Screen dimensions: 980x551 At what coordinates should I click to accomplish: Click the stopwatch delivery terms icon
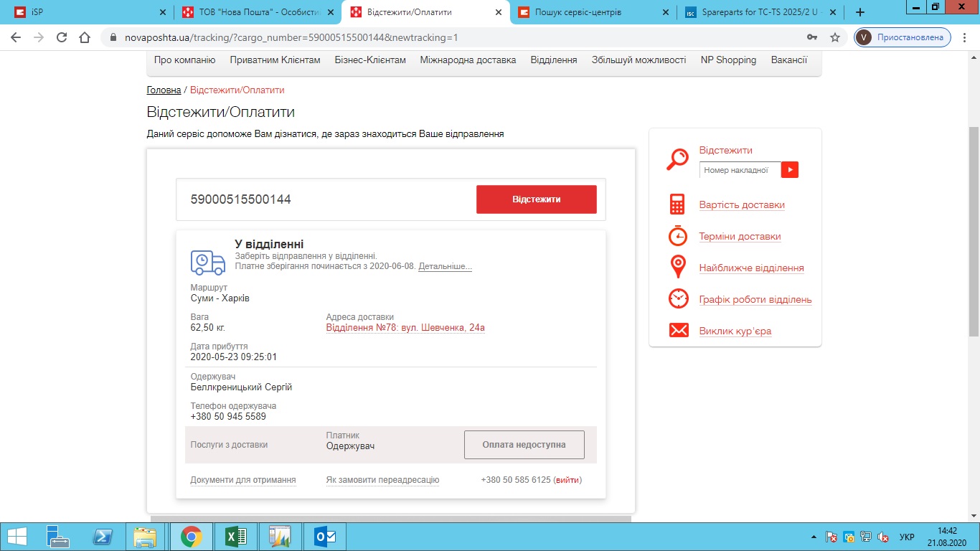678,235
